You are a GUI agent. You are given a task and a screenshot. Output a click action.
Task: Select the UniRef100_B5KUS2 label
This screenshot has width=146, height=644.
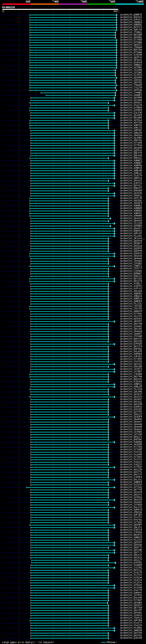[x=131, y=158]
